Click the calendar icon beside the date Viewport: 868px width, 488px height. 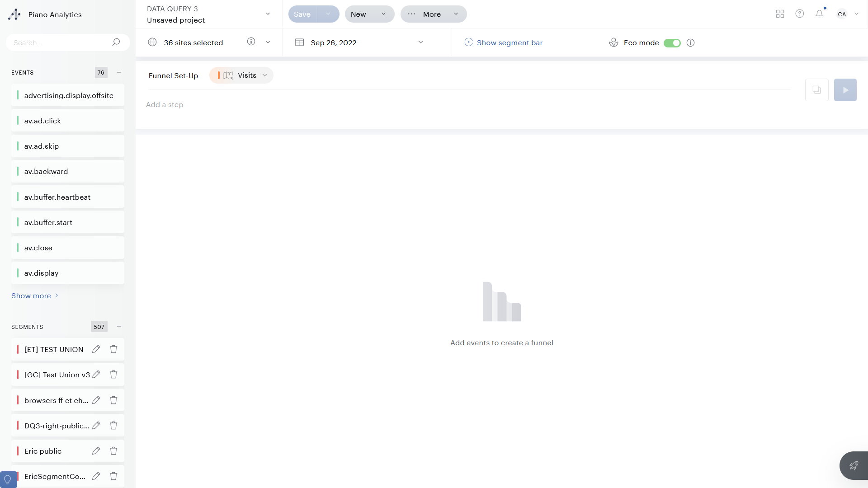tap(299, 42)
